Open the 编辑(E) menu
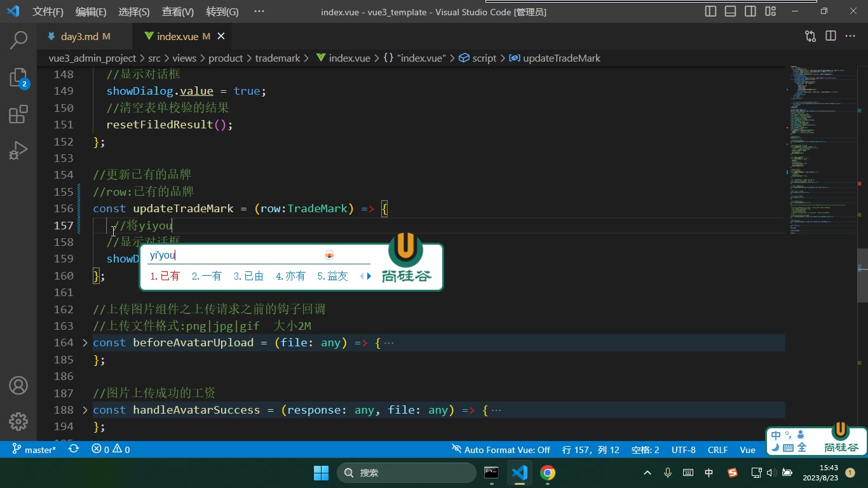Screen dimensions: 868x488 point(91,11)
